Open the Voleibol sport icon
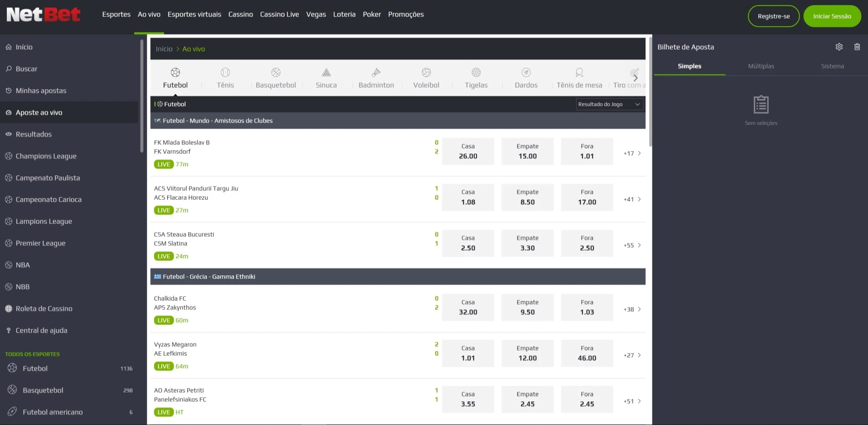Image resolution: width=868 pixels, height=425 pixels. [426, 72]
